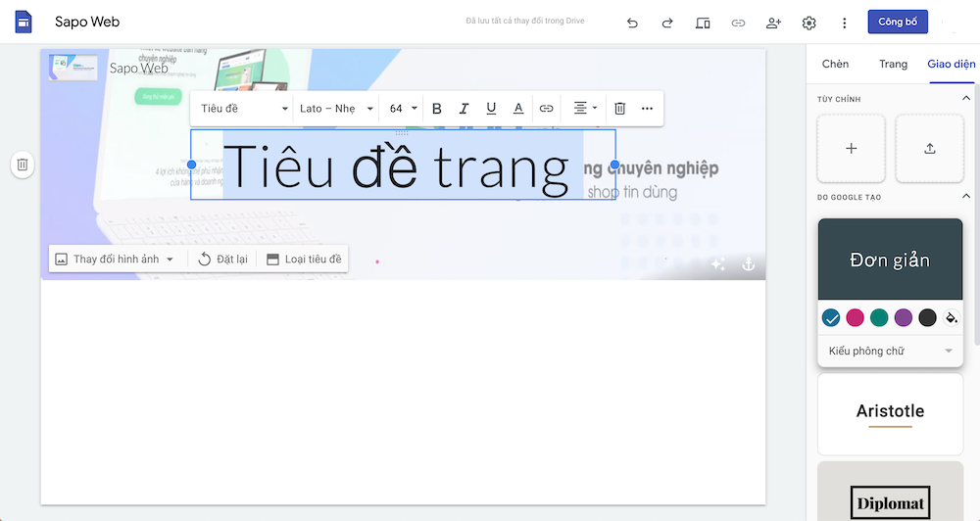Image resolution: width=980 pixels, height=521 pixels.
Task: Click the Công bố publish button
Action: click(898, 22)
